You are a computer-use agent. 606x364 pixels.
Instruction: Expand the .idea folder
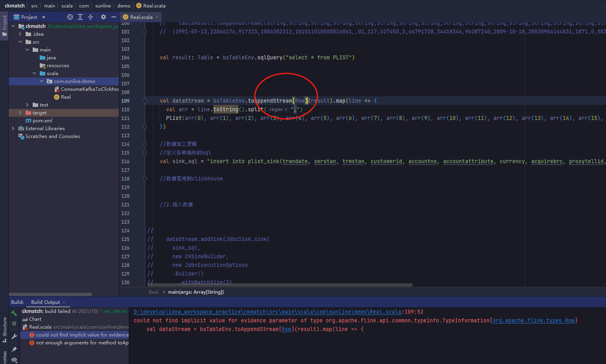pos(20,34)
